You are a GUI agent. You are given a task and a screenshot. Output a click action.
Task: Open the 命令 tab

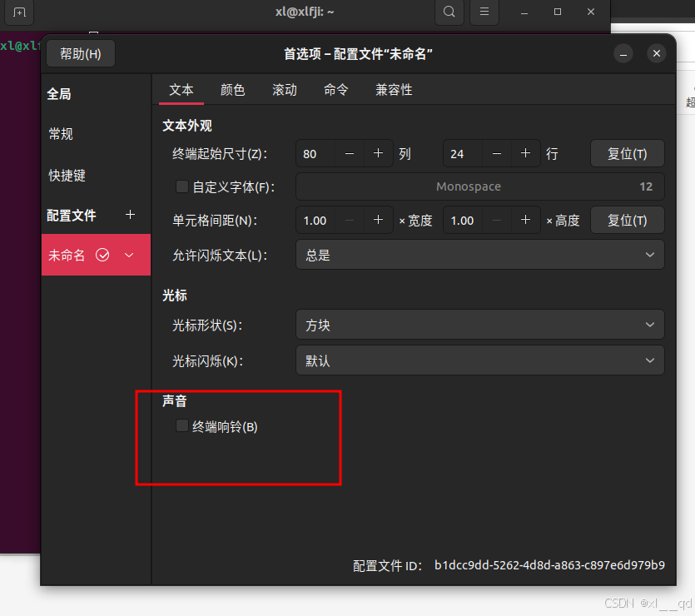[x=336, y=90]
